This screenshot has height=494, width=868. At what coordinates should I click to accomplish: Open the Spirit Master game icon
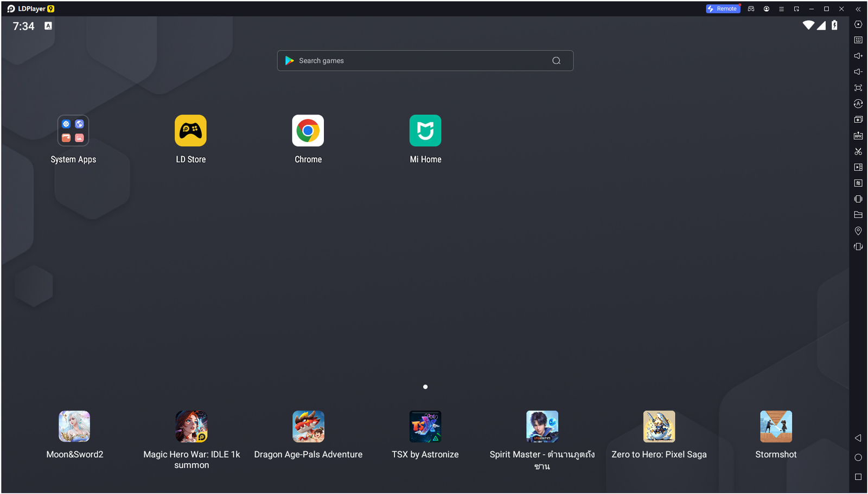pos(542,426)
